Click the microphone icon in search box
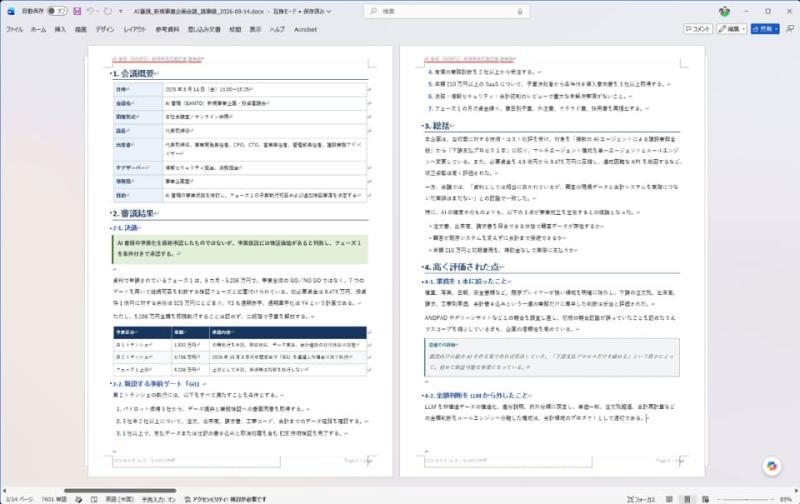800x504 pixels. [520, 11]
